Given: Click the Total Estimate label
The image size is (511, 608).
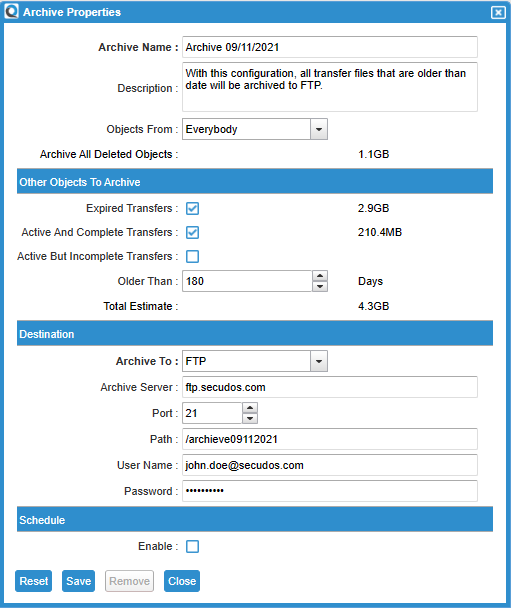Looking at the screenshot, I should click(x=141, y=306).
